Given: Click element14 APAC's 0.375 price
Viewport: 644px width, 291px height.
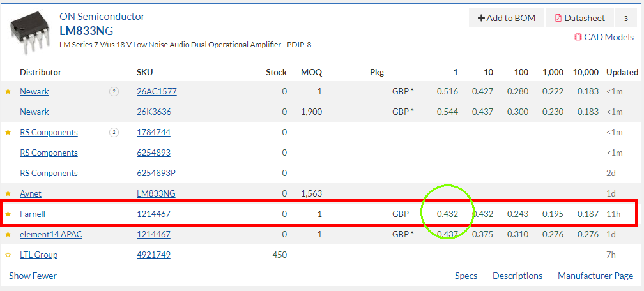Looking at the screenshot, I should coord(482,234).
